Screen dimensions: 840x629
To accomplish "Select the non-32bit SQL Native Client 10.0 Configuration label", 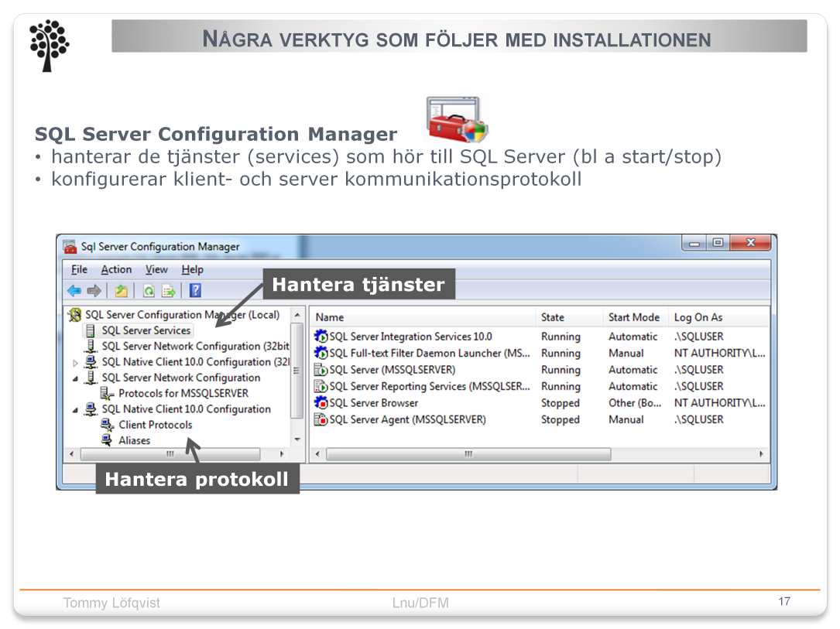I will (x=187, y=409).
